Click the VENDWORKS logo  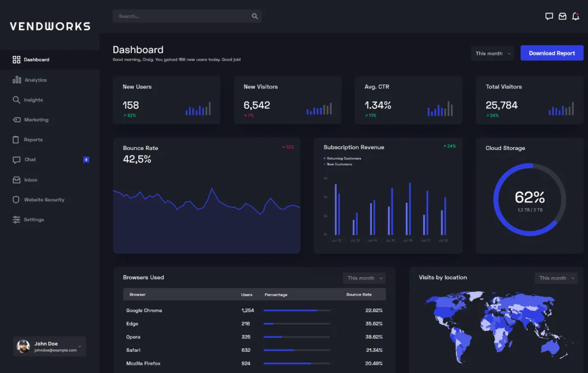click(50, 26)
